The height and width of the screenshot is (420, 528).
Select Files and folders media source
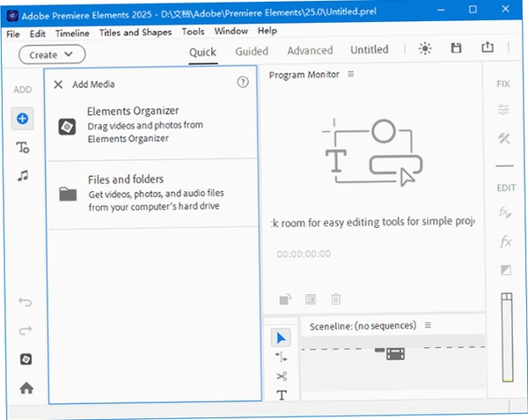coord(153,194)
